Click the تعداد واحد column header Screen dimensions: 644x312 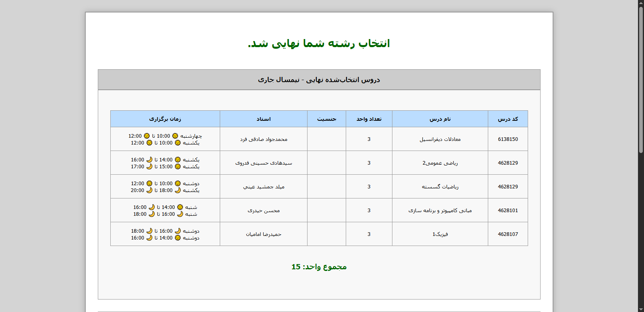pos(369,119)
